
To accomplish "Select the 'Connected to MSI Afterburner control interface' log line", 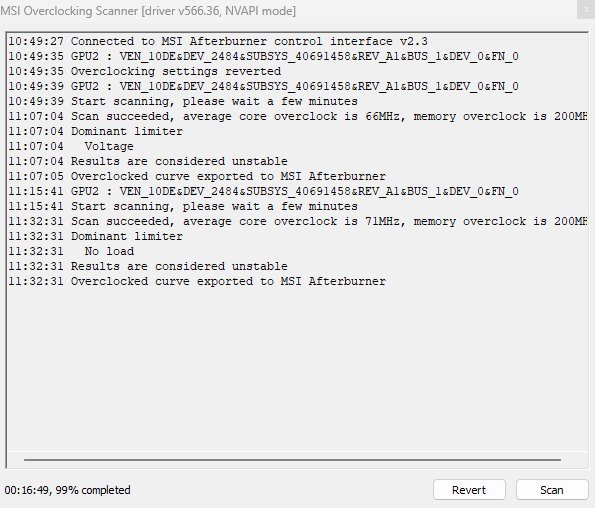I will click(x=218, y=41).
